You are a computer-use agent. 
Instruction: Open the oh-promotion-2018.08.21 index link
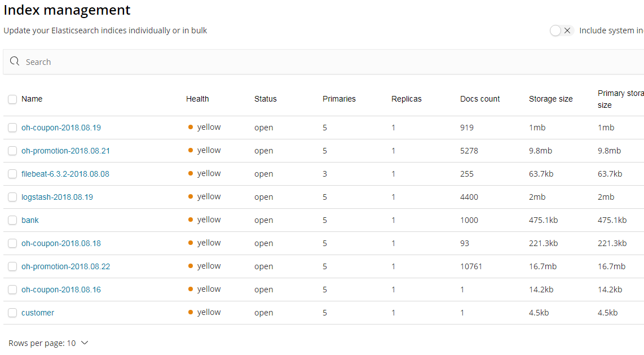coord(65,151)
